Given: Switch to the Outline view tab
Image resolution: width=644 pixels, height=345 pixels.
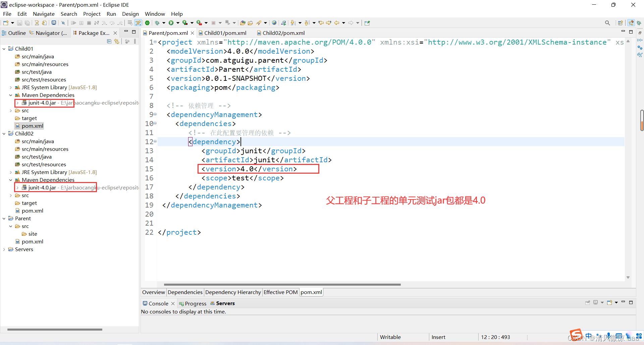Looking at the screenshot, I should [14, 33].
